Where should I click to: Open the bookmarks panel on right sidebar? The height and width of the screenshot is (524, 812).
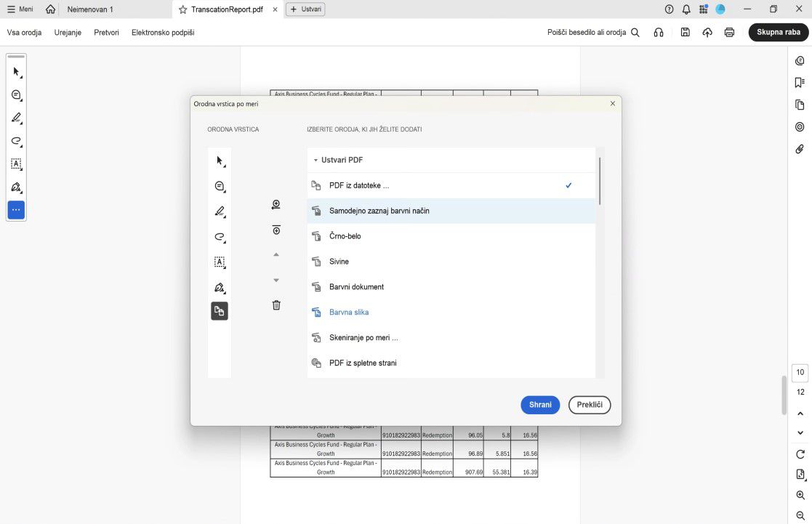pyautogui.click(x=800, y=83)
